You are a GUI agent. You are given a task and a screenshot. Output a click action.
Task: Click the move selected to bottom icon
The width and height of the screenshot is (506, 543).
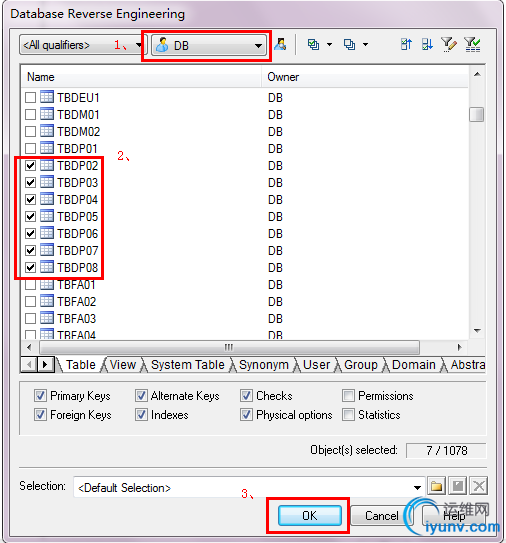tap(427, 45)
